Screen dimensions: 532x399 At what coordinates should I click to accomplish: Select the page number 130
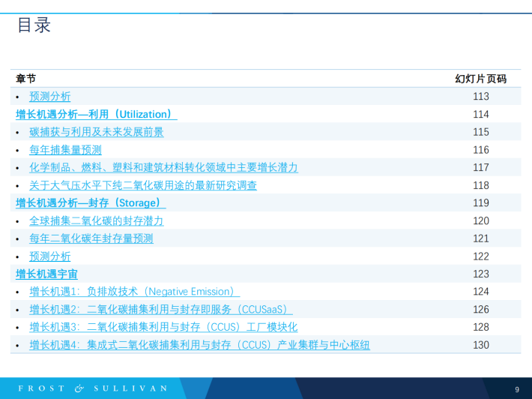point(481,345)
